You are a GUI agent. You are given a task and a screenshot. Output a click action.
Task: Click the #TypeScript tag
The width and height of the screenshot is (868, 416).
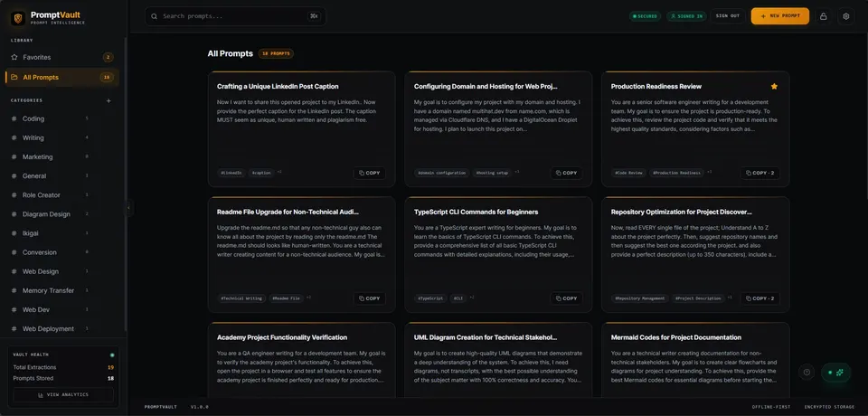(430, 298)
